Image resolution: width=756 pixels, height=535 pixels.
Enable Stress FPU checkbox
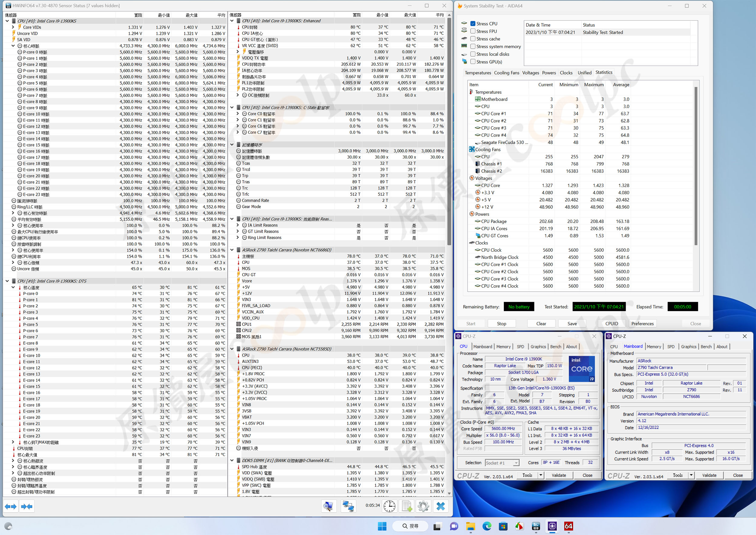point(473,31)
